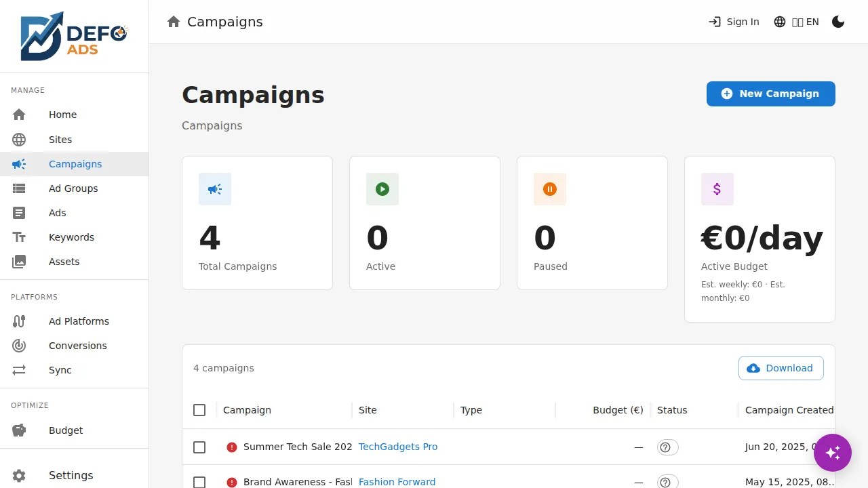Tick the select-all checkbox in table header
Viewport: 868px width, 488px height.
(x=199, y=410)
